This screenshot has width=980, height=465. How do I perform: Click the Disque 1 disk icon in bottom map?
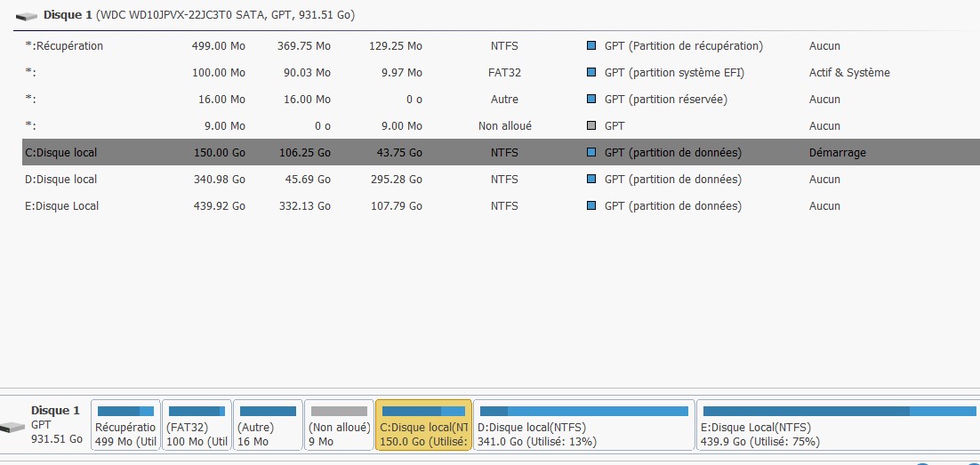point(12,428)
